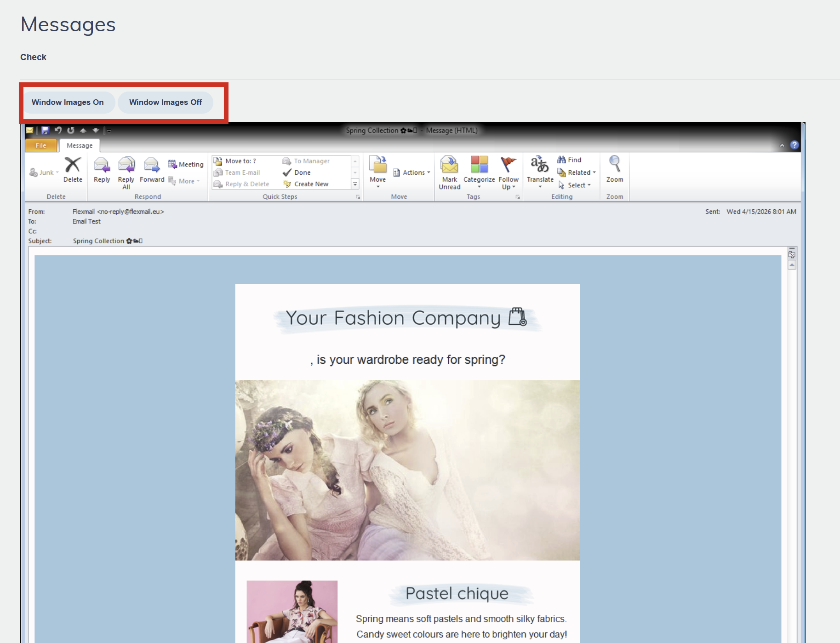Click the Window Images On button

(68, 102)
